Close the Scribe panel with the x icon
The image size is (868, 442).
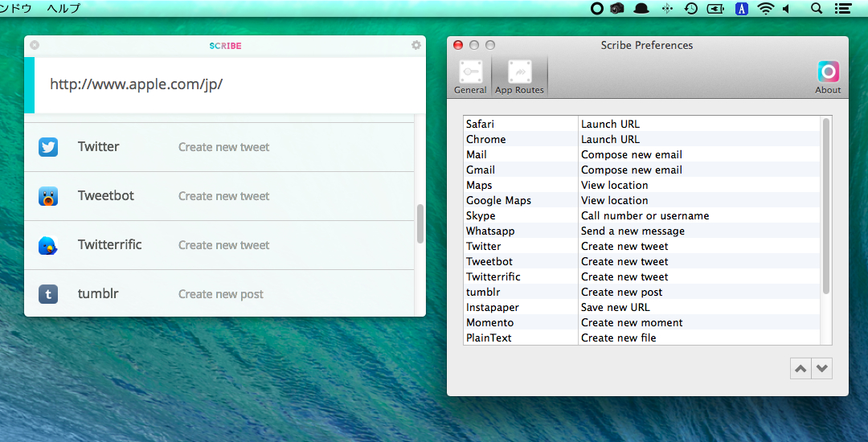point(35,45)
